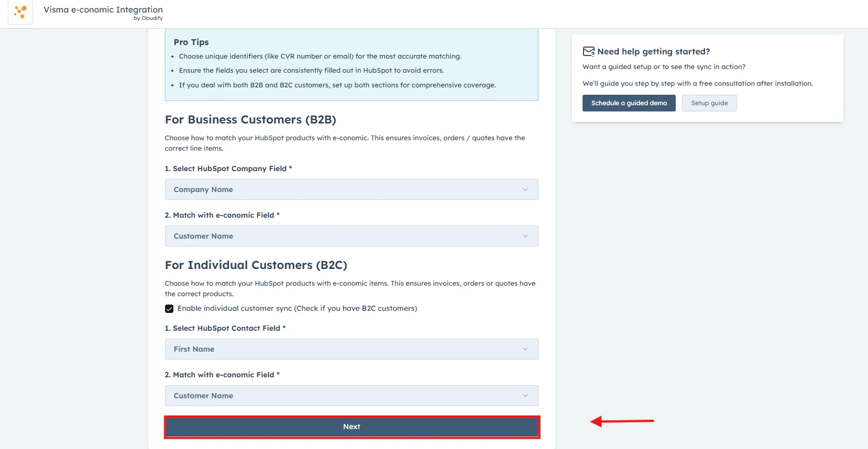
Task: Click the Pro Tips heading
Action: [191, 42]
